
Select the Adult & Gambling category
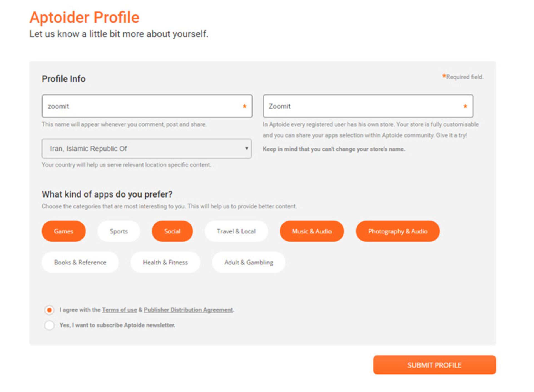(x=249, y=262)
